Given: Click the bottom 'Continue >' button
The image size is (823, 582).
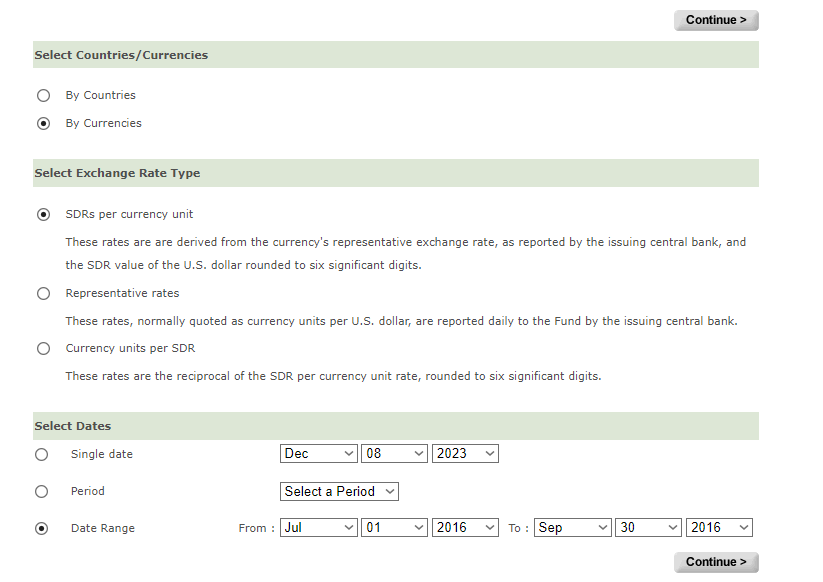Looking at the screenshot, I should pyautogui.click(x=716, y=562).
